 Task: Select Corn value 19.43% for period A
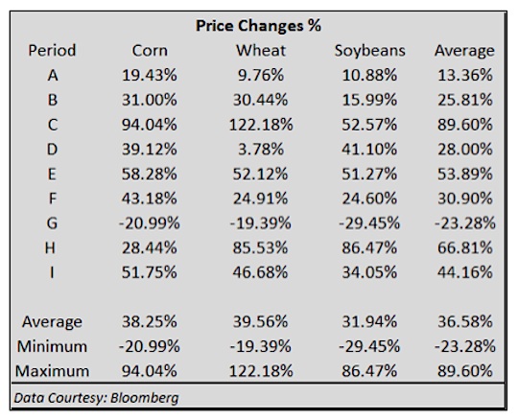(150, 76)
